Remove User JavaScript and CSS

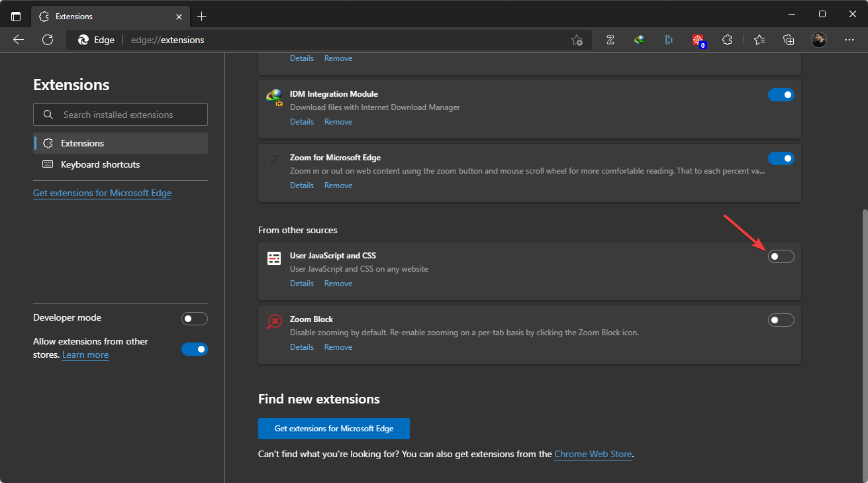pyautogui.click(x=338, y=284)
